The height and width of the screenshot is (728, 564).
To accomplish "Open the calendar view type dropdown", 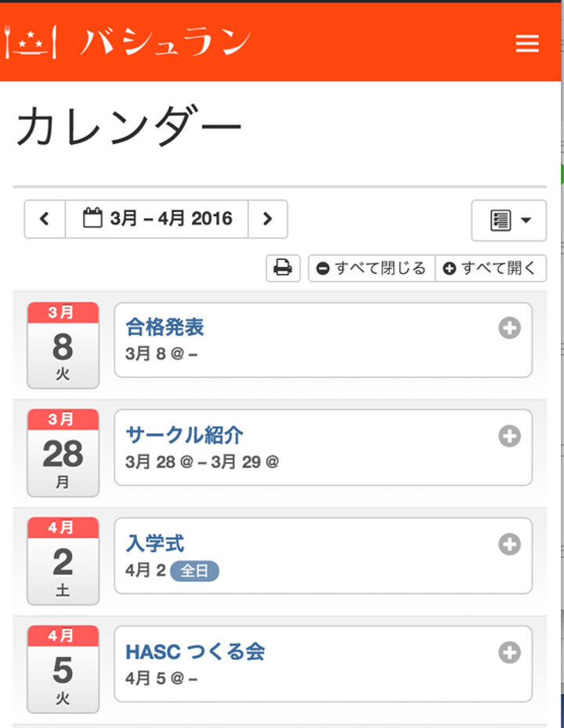I will click(509, 221).
